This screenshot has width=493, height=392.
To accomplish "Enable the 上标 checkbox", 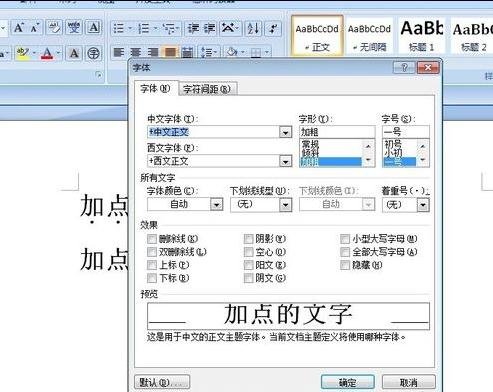I will point(152,265).
